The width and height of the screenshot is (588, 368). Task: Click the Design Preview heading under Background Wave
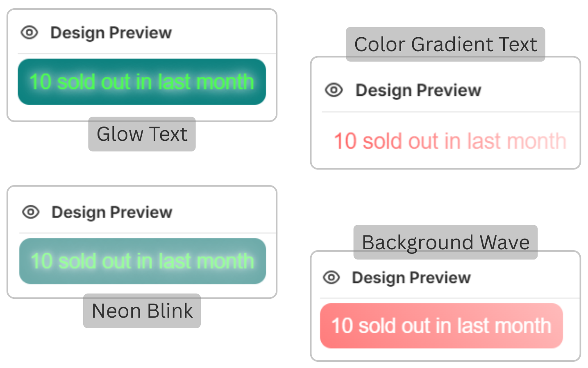tap(411, 278)
